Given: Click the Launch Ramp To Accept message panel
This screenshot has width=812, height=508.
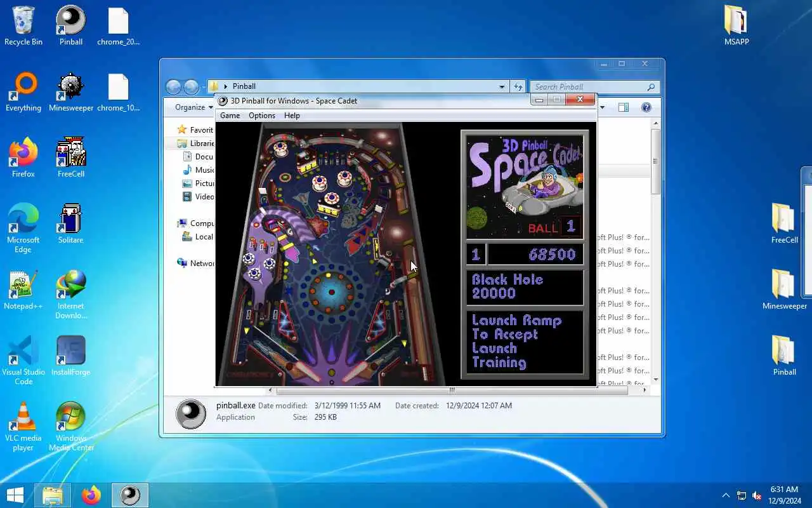Looking at the screenshot, I should [x=525, y=342].
